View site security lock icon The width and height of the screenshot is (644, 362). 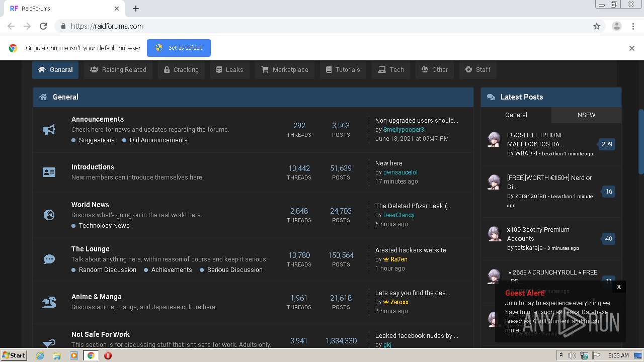(63, 26)
